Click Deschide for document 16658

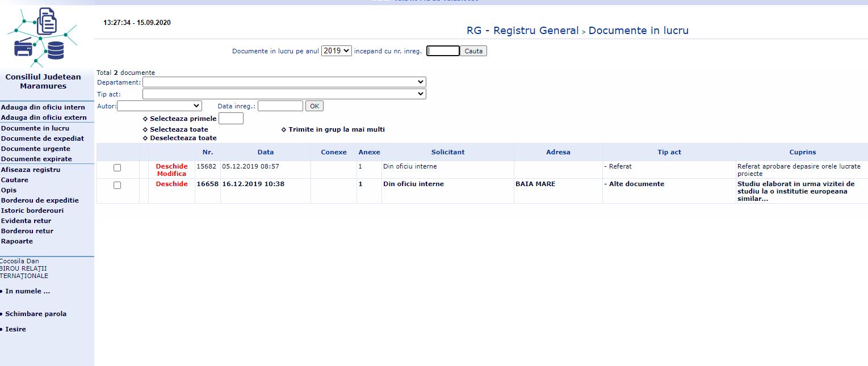(171, 184)
